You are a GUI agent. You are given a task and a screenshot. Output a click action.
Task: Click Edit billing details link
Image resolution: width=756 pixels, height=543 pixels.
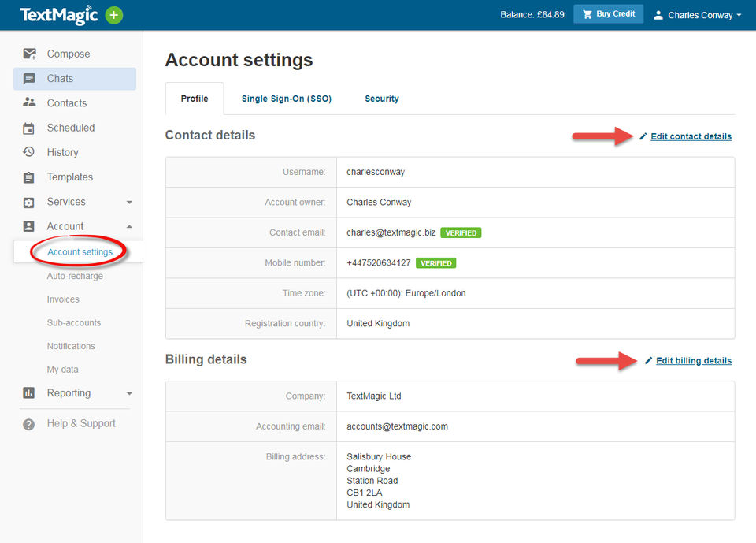(693, 361)
